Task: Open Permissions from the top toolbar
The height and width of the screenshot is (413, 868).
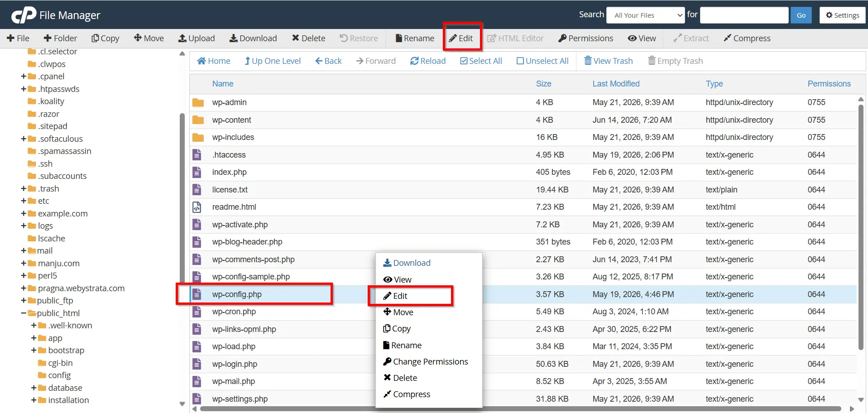Action: tap(586, 38)
